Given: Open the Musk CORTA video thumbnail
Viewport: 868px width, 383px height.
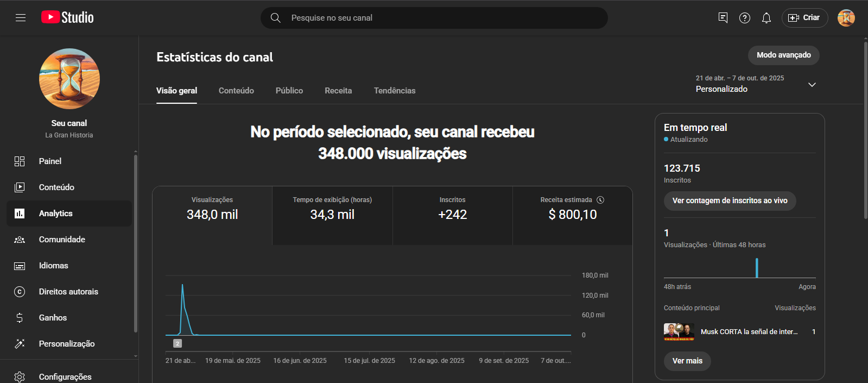Looking at the screenshot, I should click(679, 332).
